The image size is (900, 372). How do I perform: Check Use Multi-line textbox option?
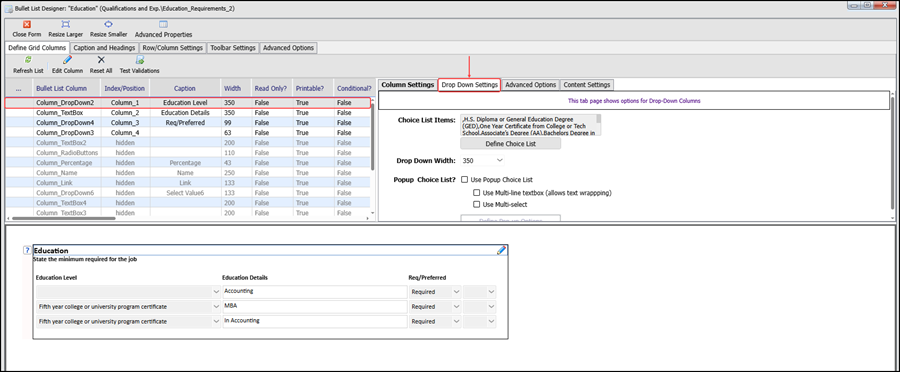pos(476,193)
